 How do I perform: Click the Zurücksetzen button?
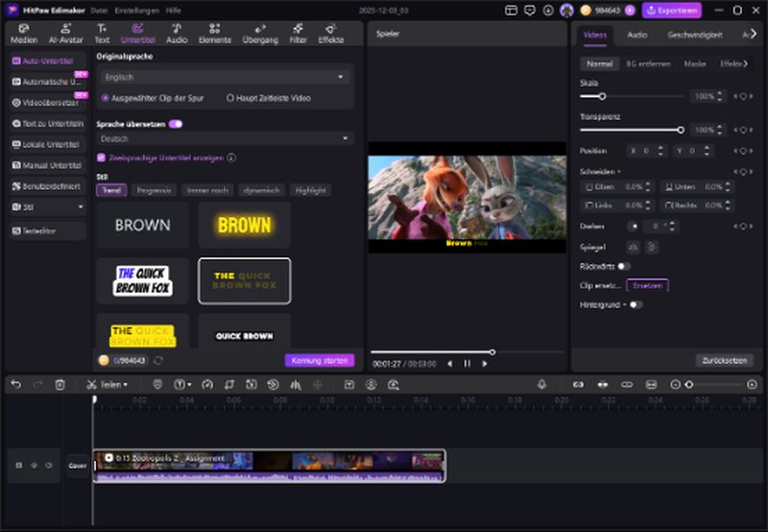tap(724, 360)
